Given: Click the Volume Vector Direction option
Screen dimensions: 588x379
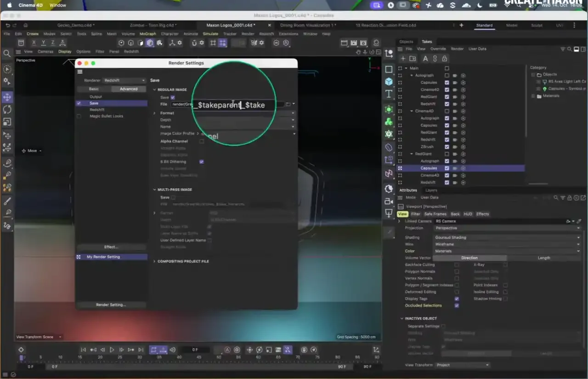Looking at the screenshot, I should [469, 258].
